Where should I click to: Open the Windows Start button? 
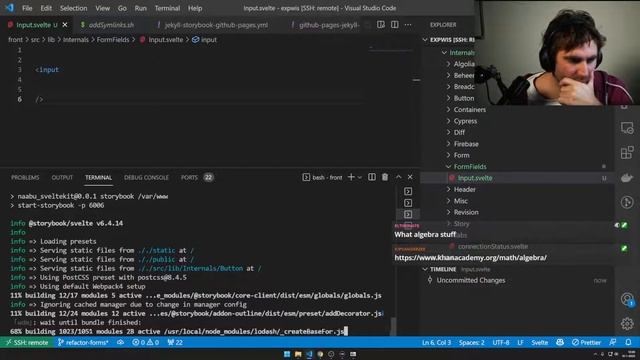(287, 354)
